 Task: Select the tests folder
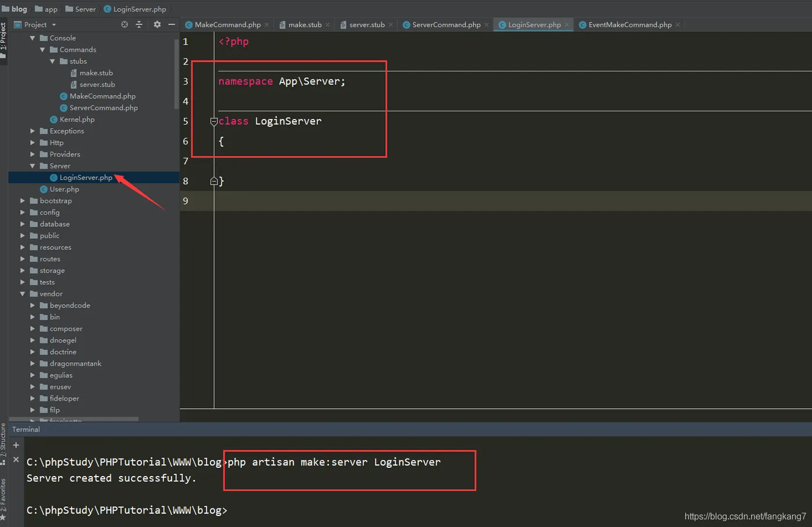42,282
